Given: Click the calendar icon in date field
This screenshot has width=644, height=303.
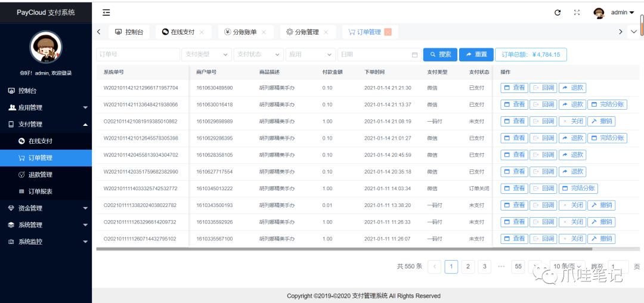Looking at the screenshot, I should 414,55.
